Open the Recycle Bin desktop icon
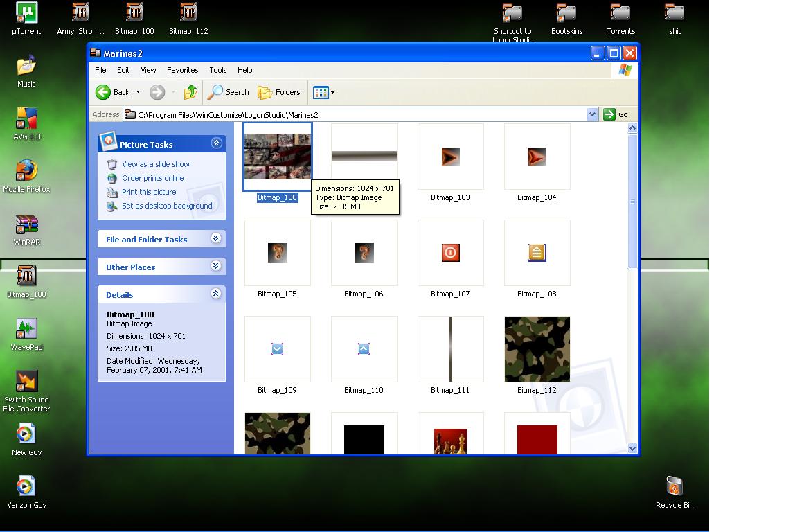 (674, 487)
